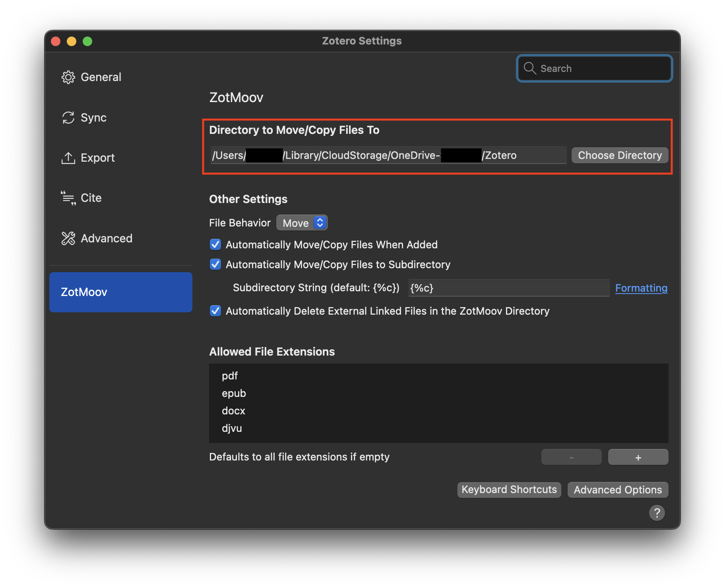This screenshot has height=588, width=725.
Task: Open the Formatting link
Action: pos(641,288)
